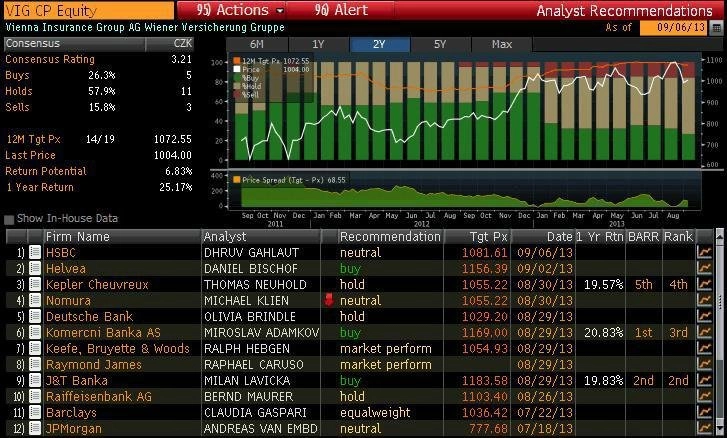Click the scroll up arrow of the table

click(x=719, y=237)
